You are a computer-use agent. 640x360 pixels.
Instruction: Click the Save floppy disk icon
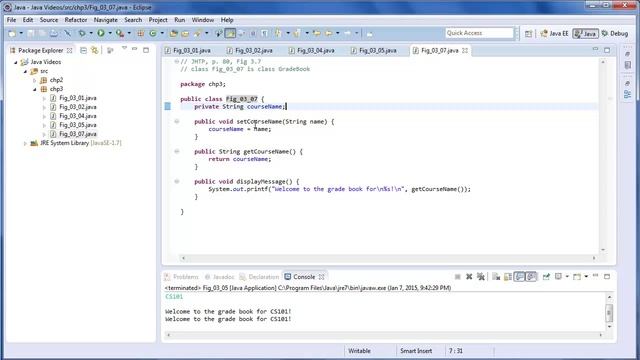(x=31, y=33)
